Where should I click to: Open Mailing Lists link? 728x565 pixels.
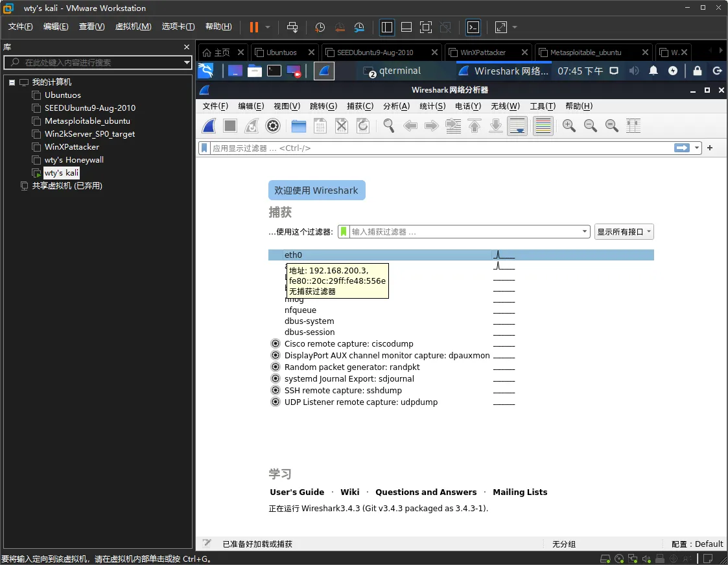520,492
